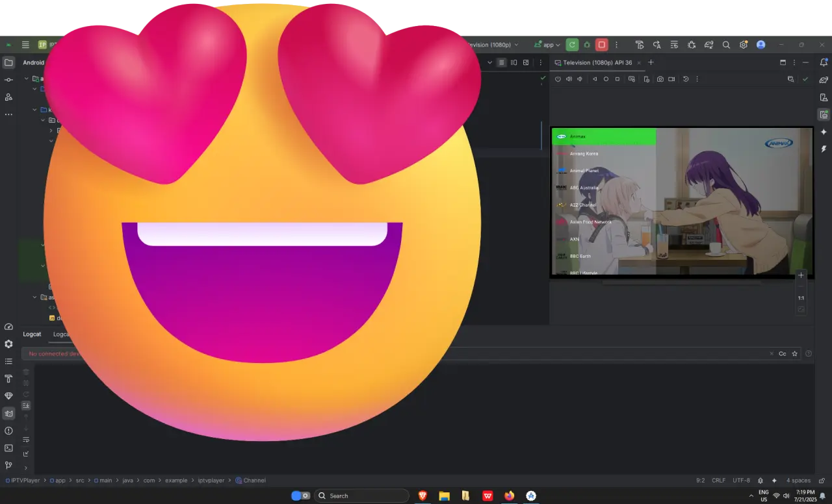Change UTF-8 encoding in status bar
Image resolution: width=832 pixels, height=504 pixels.
point(741,481)
